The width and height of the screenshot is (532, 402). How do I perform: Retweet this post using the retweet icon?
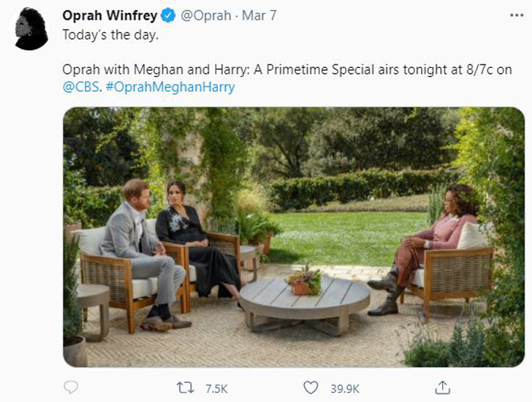(x=185, y=388)
